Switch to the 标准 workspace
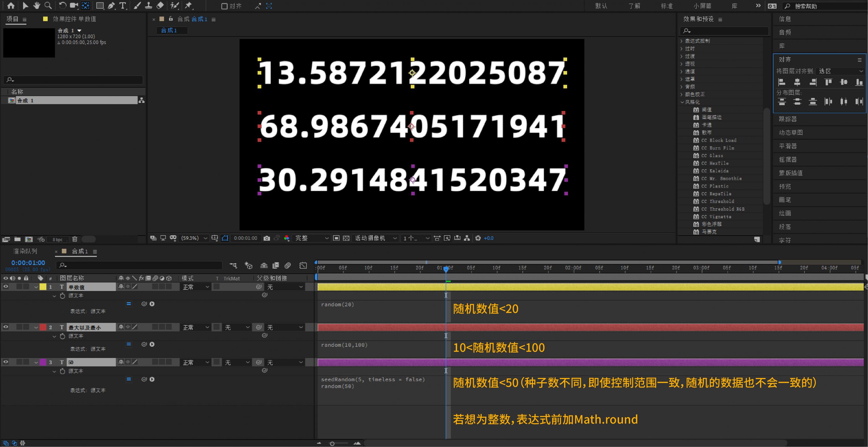Screen dimensions: 868x447 (x=667, y=6)
